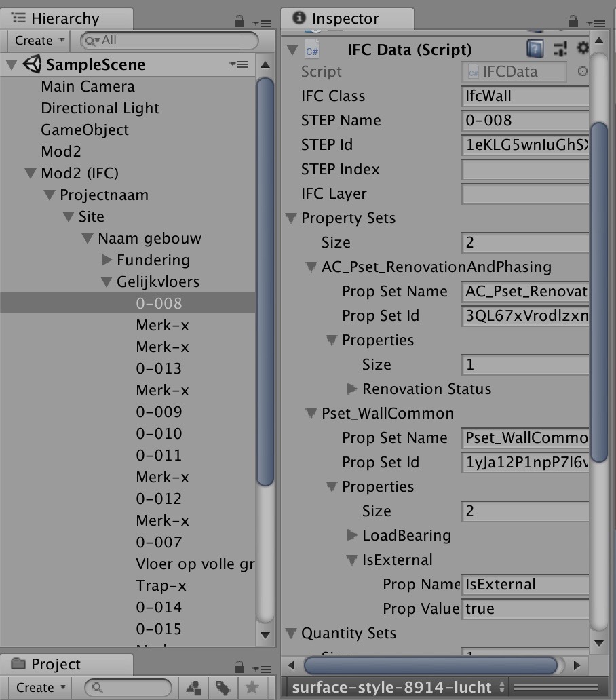Click the info icon on the Inspector tab
Viewport: 616px width, 700px height.
[x=299, y=19]
